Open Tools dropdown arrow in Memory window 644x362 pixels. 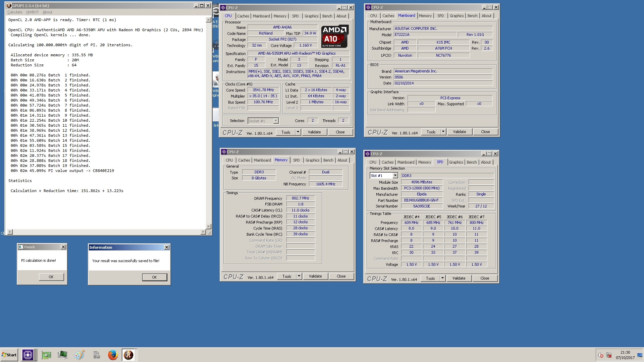299,276
